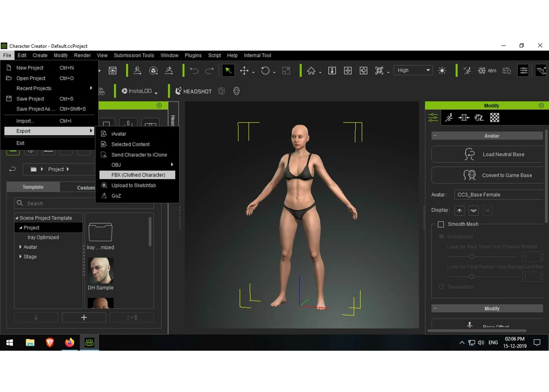The width and height of the screenshot is (549, 392).
Task: Open the Texture checker tab in Modify panel
Action: [x=495, y=118]
